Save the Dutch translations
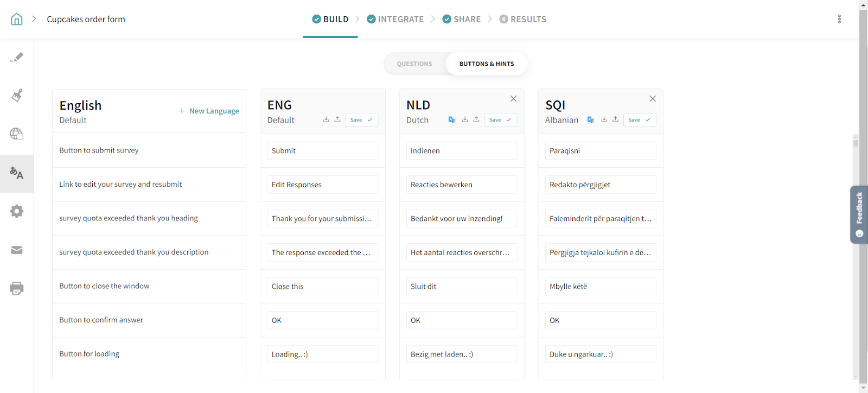Viewport: 868px width, 393px height. click(500, 120)
